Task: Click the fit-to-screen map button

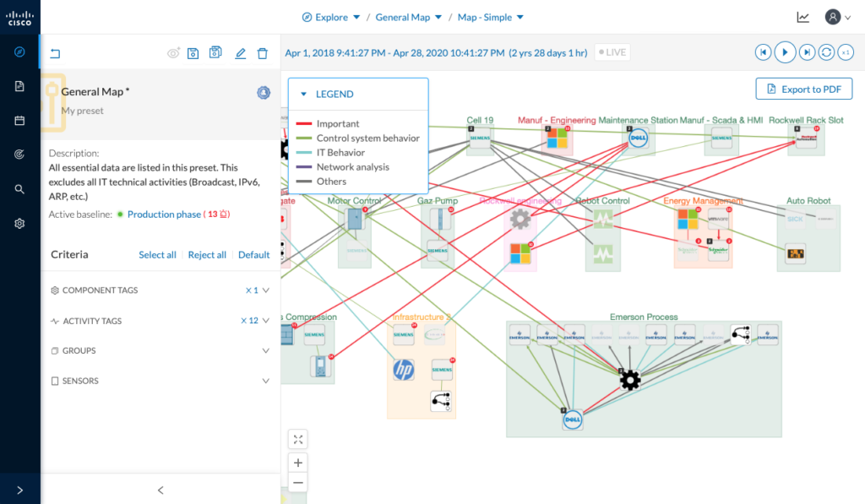Action: [298, 440]
